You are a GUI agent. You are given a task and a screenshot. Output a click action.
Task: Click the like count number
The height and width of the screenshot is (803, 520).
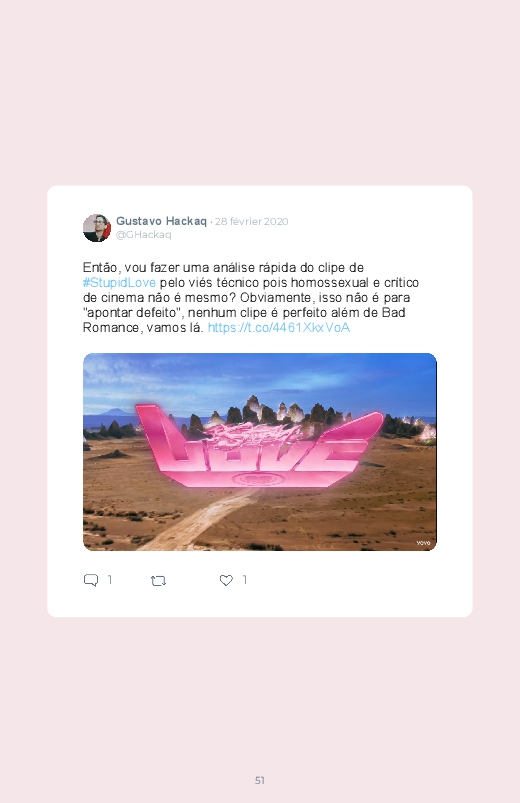click(x=245, y=580)
